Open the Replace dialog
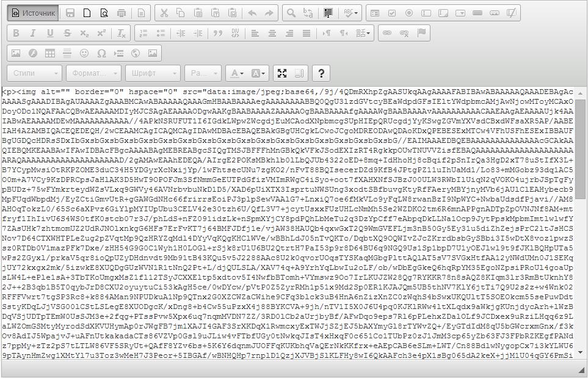The width and height of the screenshot is (588, 378). (308, 13)
